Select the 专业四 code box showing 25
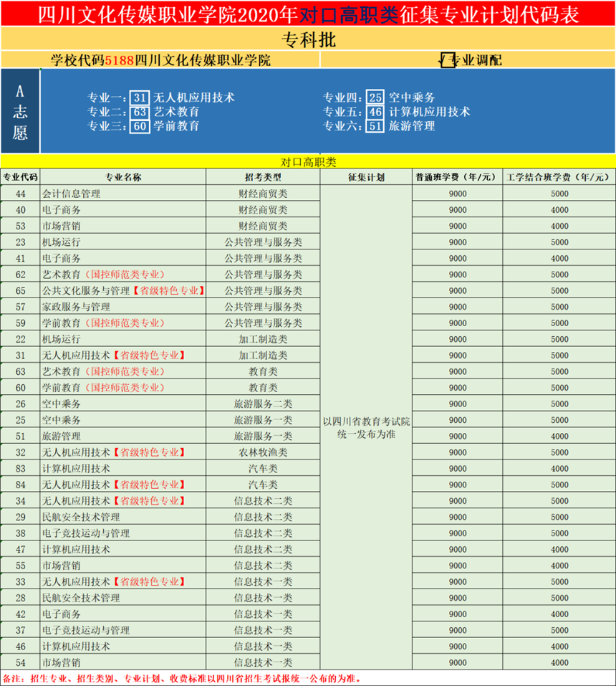 click(375, 97)
